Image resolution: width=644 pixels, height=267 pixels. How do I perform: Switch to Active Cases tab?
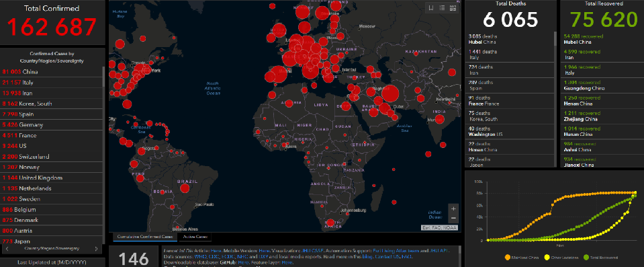coord(195,237)
